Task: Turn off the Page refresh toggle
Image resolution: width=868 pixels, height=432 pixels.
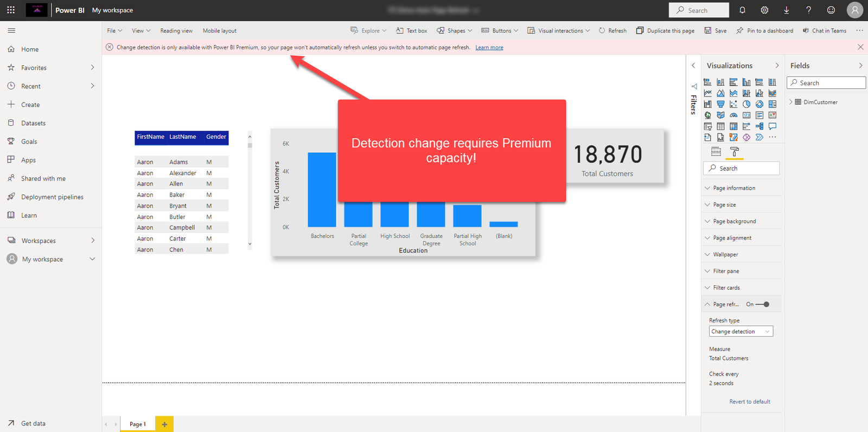Action: coord(763,304)
